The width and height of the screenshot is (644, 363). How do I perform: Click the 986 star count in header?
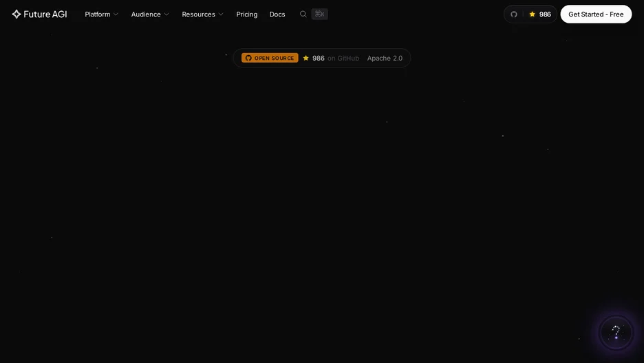tap(545, 14)
